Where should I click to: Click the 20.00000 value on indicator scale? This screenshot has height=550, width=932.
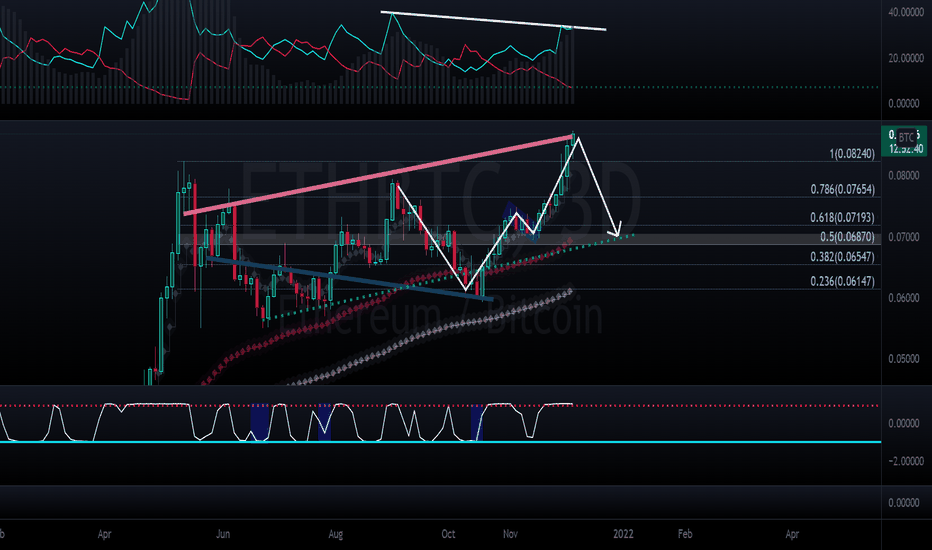(x=906, y=58)
